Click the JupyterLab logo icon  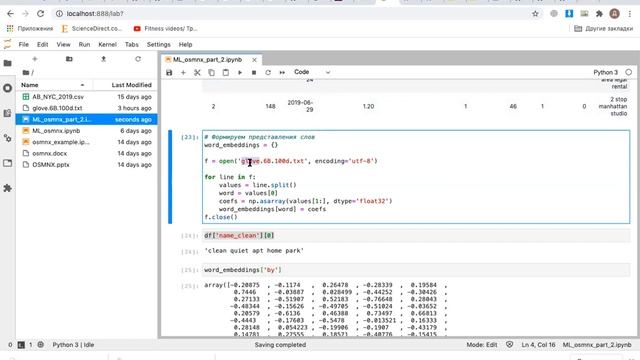pyautogui.click(x=7, y=44)
